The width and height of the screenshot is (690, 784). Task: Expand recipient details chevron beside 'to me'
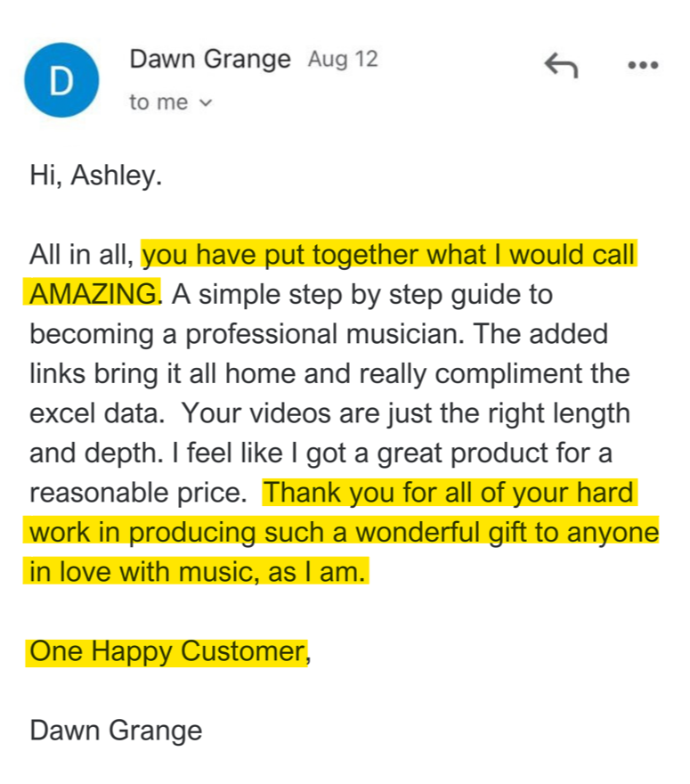point(206,103)
